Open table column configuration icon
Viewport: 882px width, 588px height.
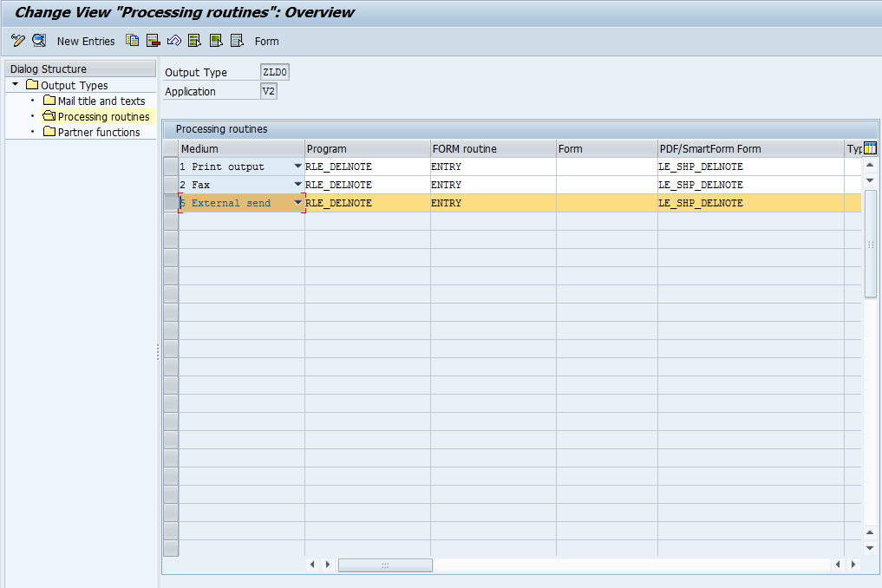(870, 148)
